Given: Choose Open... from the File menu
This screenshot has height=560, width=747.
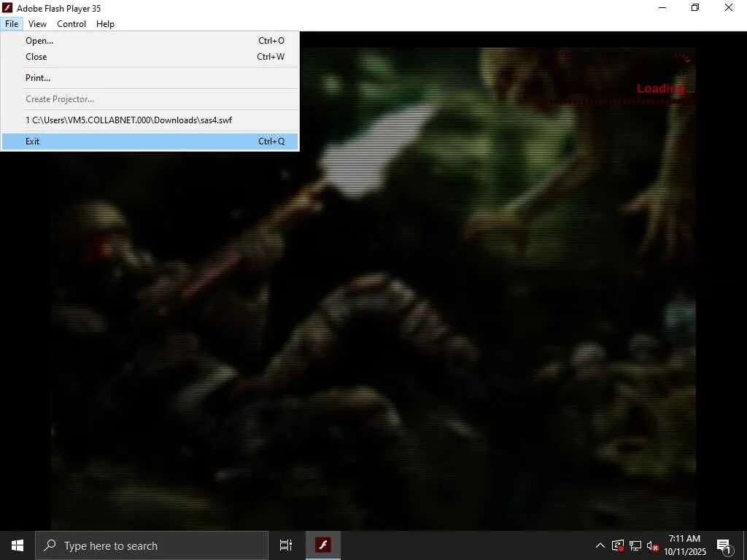Looking at the screenshot, I should click(x=150, y=41).
